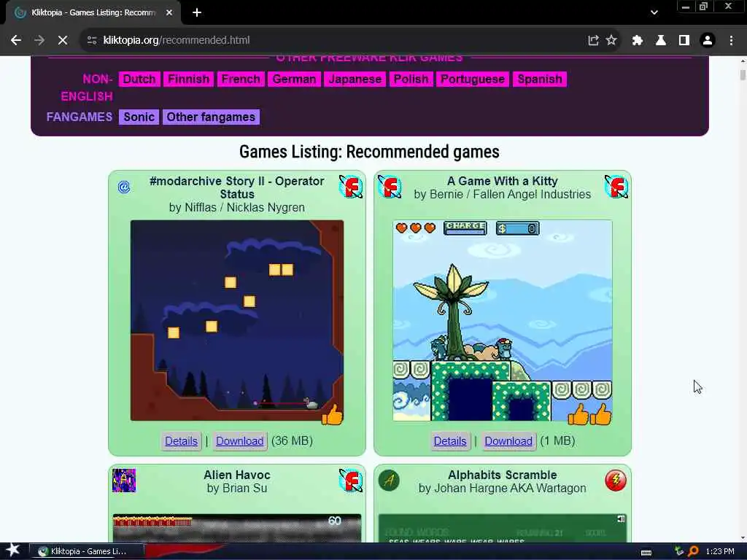Download #modarchive Story II (36 MB)
Viewport: 747px width, 560px height.
(x=239, y=441)
